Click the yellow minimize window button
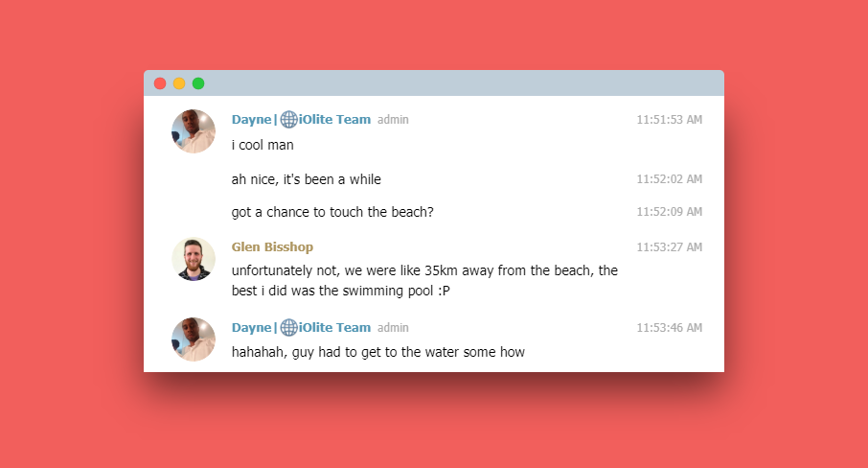The height and width of the screenshot is (468, 868). click(179, 83)
